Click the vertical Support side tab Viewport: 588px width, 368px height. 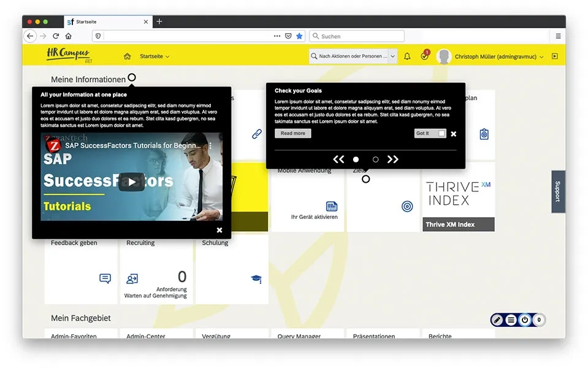point(557,191)
